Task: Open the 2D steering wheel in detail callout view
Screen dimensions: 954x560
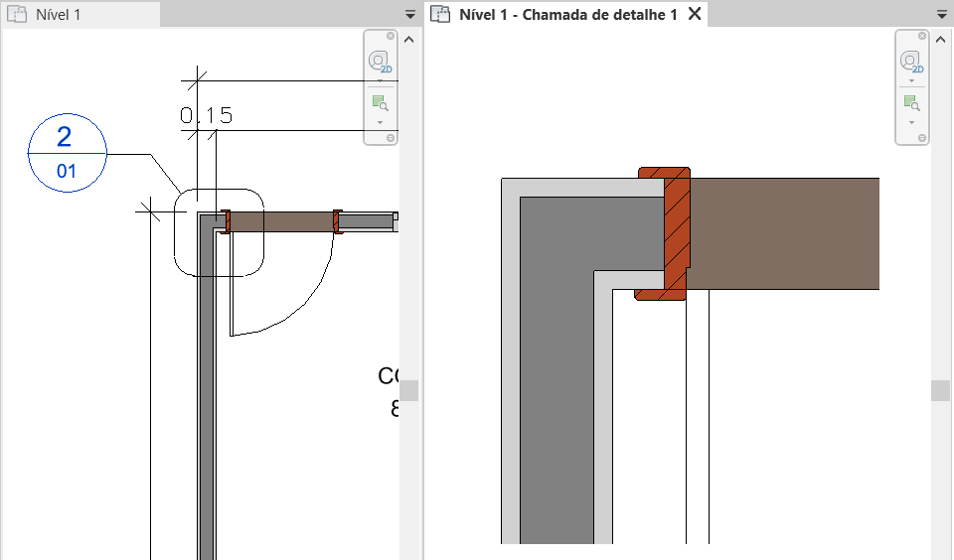Action: click(911, 62)
